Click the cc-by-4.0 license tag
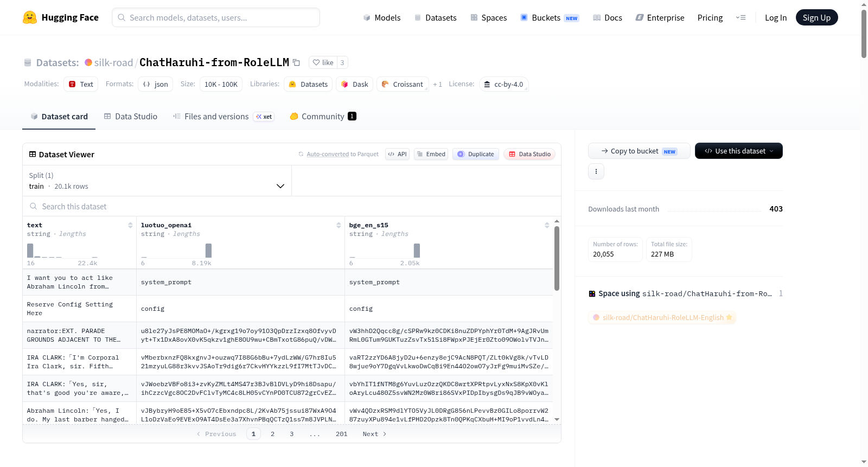Image resolution: width=868 pixels, height=467 pixels. point(503,84)
